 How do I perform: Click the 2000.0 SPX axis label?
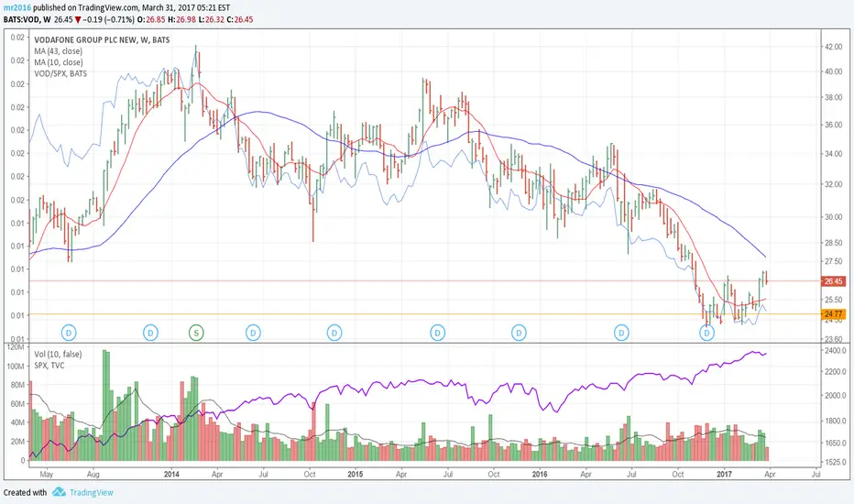point(836,396)
